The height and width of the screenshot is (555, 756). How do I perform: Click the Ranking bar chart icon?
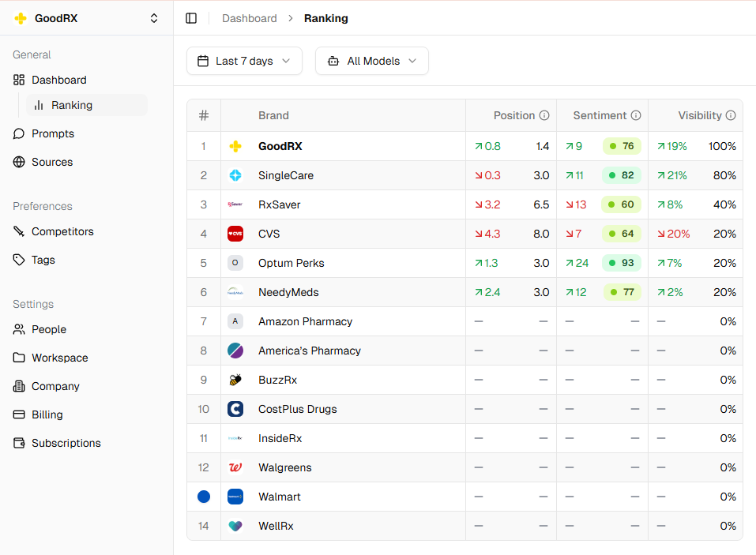pyautogui.click(x=39, y=105)
